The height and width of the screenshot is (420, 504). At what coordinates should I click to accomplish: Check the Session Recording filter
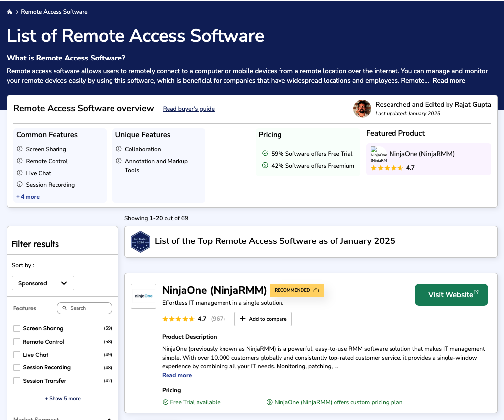[x=17, y=367]
